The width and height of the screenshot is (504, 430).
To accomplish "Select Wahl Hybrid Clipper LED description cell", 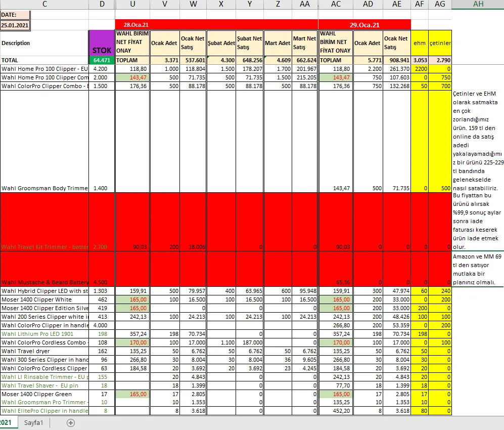I will point(44,291).
